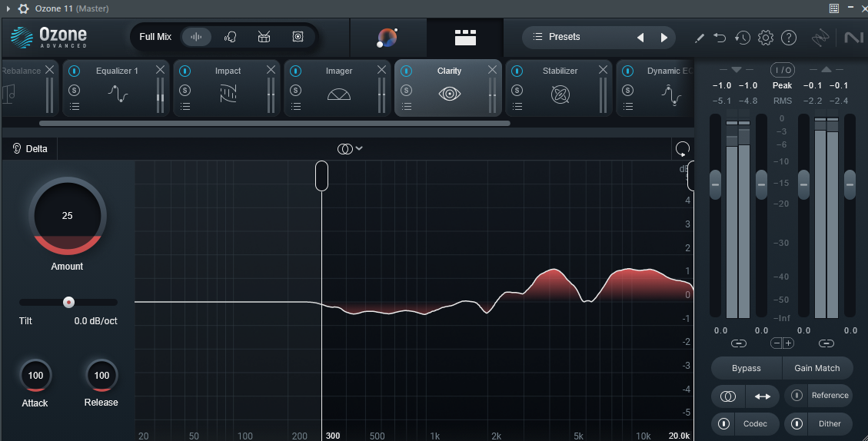Open the FL Studio plugin options gear
The height and width of the screenshot is (441, 868).
pos(23,8)
